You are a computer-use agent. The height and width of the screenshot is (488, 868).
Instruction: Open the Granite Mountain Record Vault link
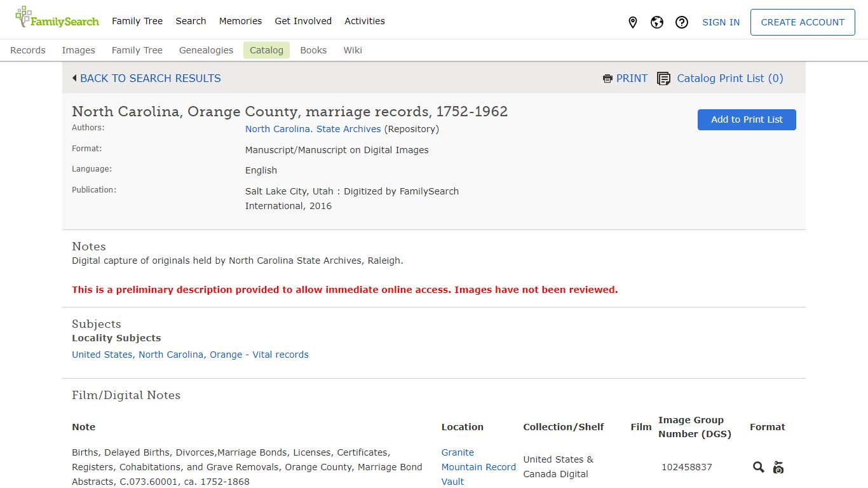tap(478, 467)
